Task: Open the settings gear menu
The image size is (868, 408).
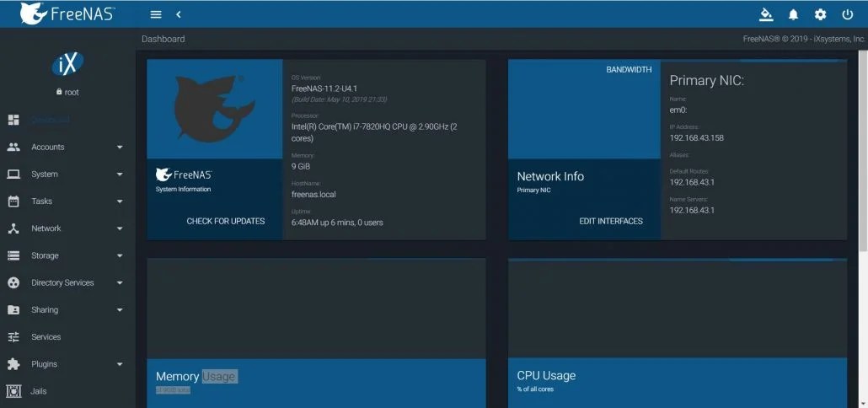Action: point(821,14)
